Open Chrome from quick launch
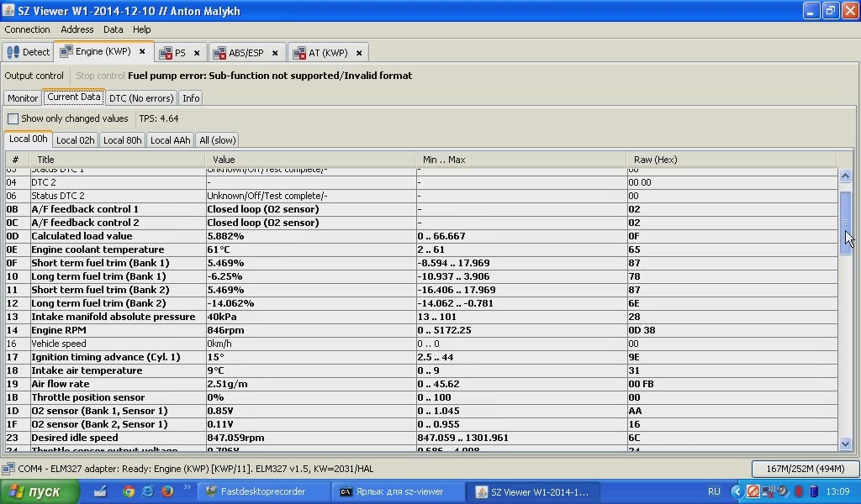 coord(129,491)
